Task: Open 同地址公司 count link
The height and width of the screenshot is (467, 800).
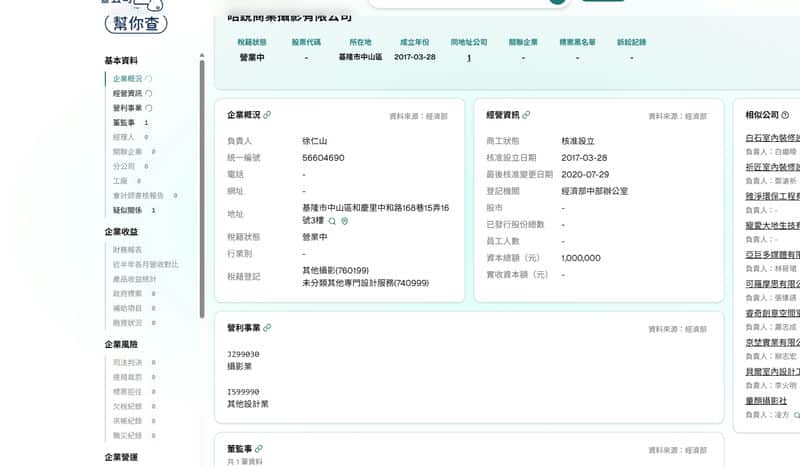Action: click(x=468, y=58)
